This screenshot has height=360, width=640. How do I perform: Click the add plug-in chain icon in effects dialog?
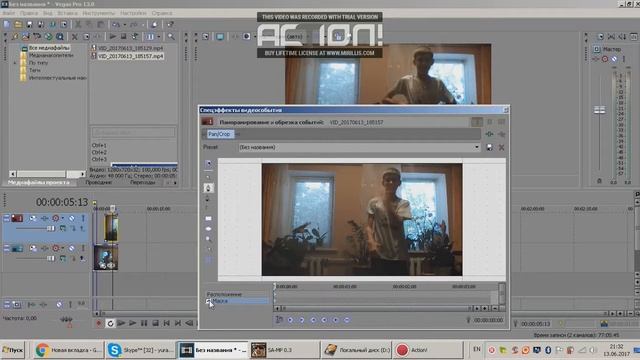[x=489, y=134]
